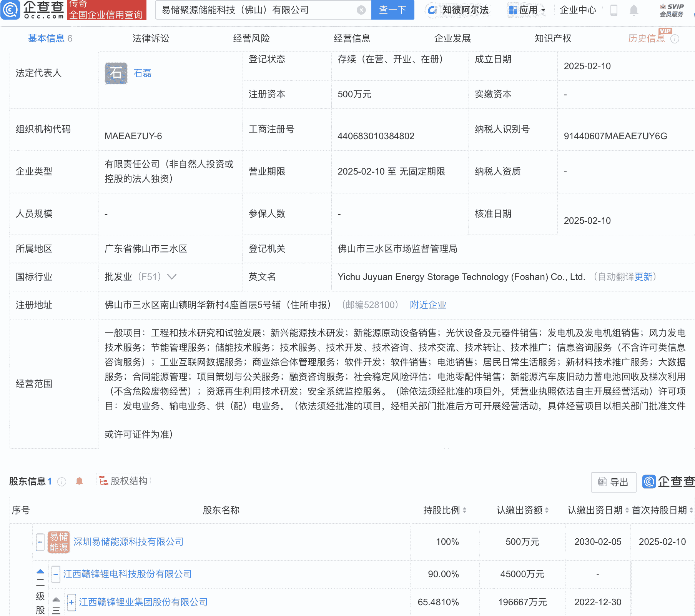Click the 查一下 search button
Image resolution: width=695 pixels, height=616 pixels.
[392, 10]
